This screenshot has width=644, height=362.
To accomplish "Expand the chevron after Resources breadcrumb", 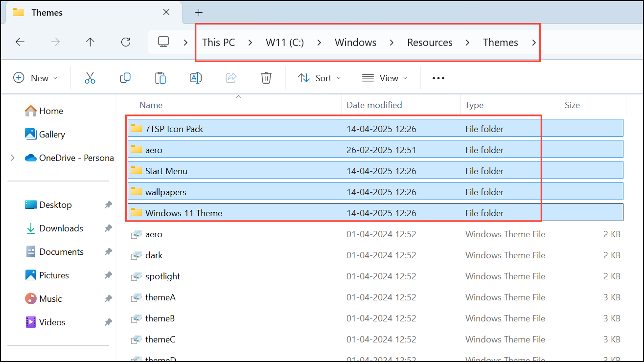I will 467,43.
